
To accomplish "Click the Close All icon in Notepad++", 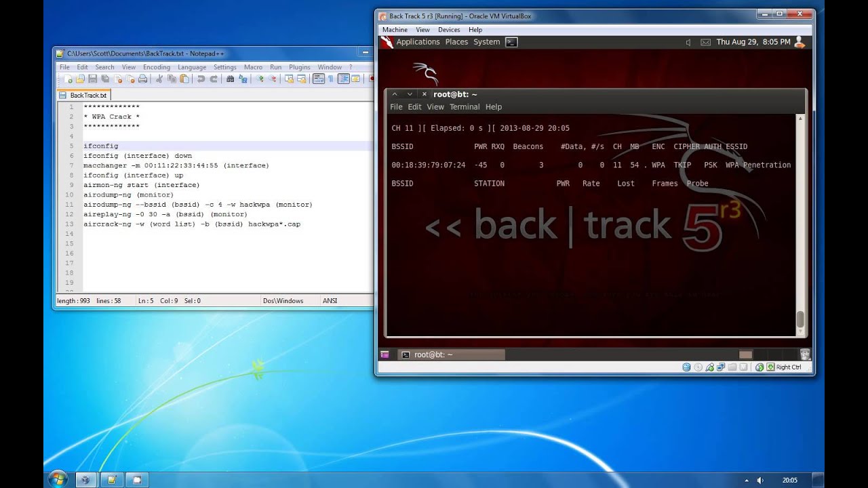I will [x=130, y=79].
